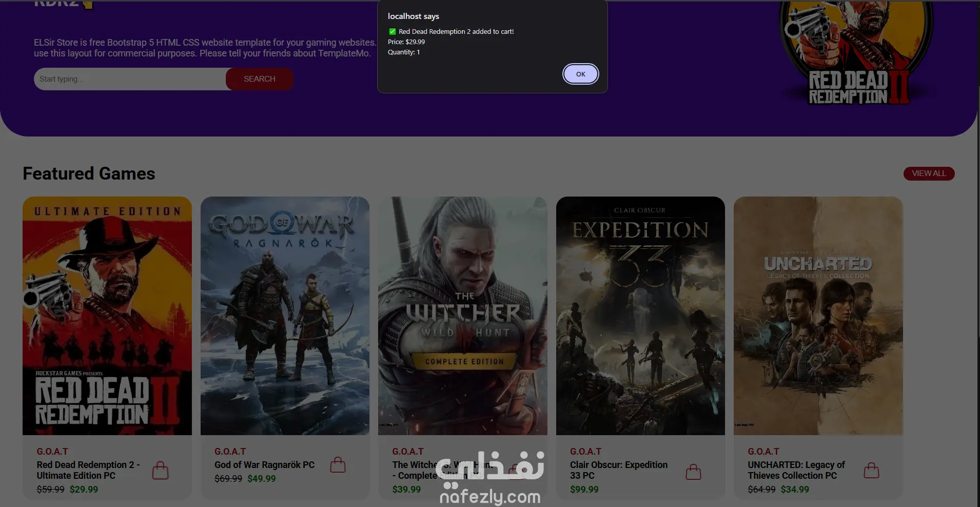The width and height of the screenshot is (980, 507).
Task: Click 'Red Dead Redemption 2 - Ultimate Edition PC' title
Action: (88, 470)
